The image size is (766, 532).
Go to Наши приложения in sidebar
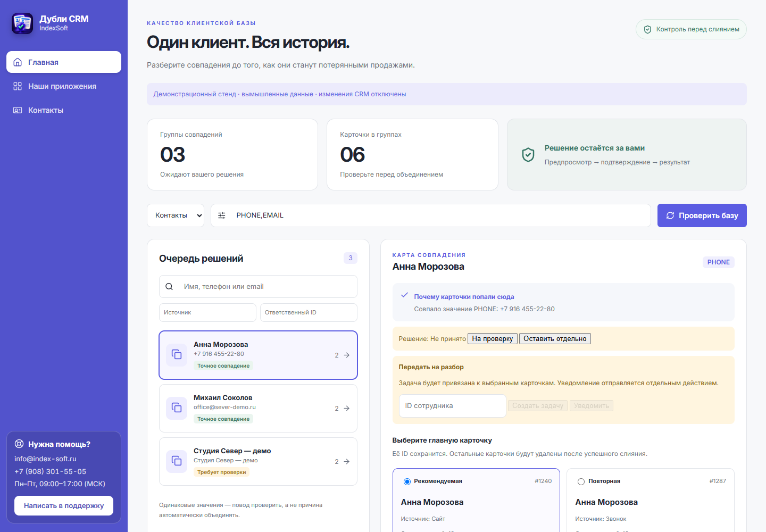[64, 86]
